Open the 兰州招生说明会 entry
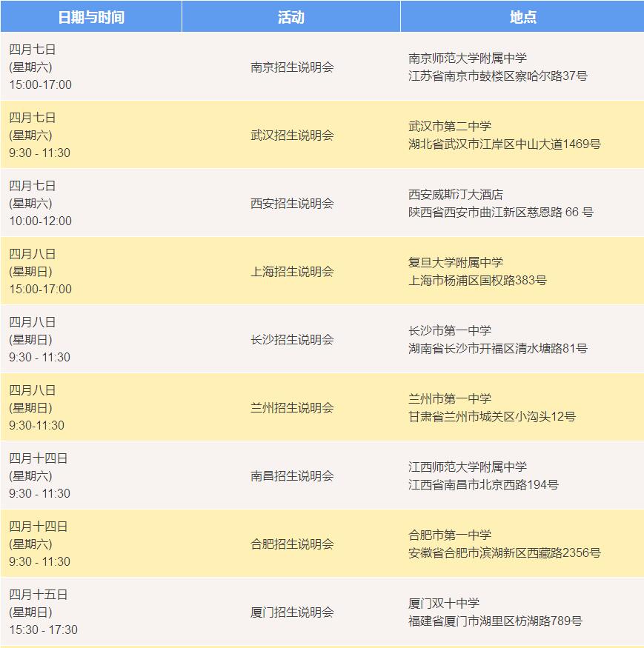The width and height of the screenshot is (644, 648). tap(292, 408)
